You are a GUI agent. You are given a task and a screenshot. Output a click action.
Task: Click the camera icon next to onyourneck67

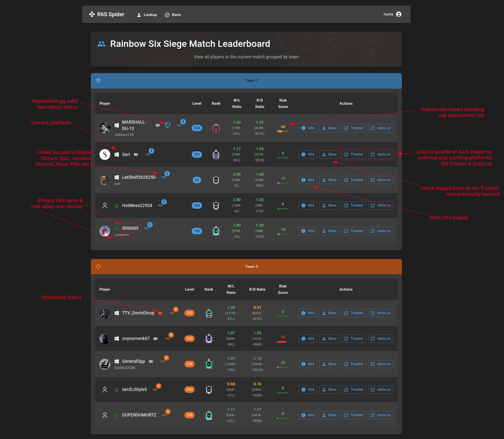[x=156, y=339]
